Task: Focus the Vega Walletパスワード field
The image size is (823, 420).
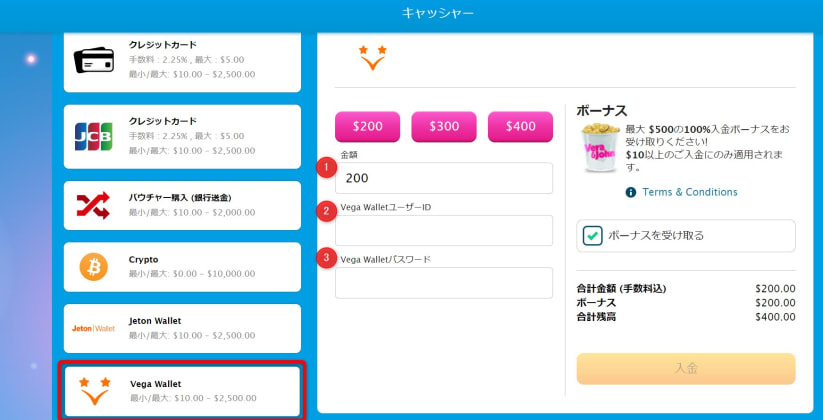Action: click(x=444, y=283)
